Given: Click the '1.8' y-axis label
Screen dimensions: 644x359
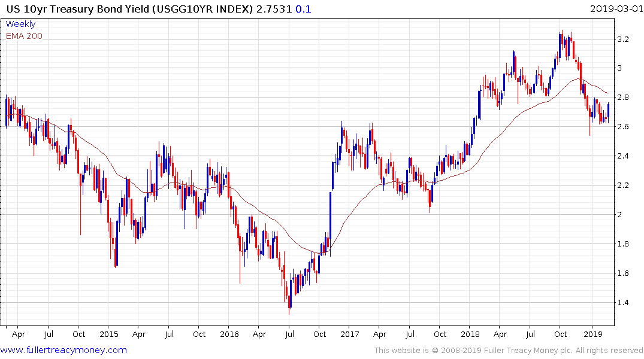Looking at the screenshot, I should click(x=623, y=244).
